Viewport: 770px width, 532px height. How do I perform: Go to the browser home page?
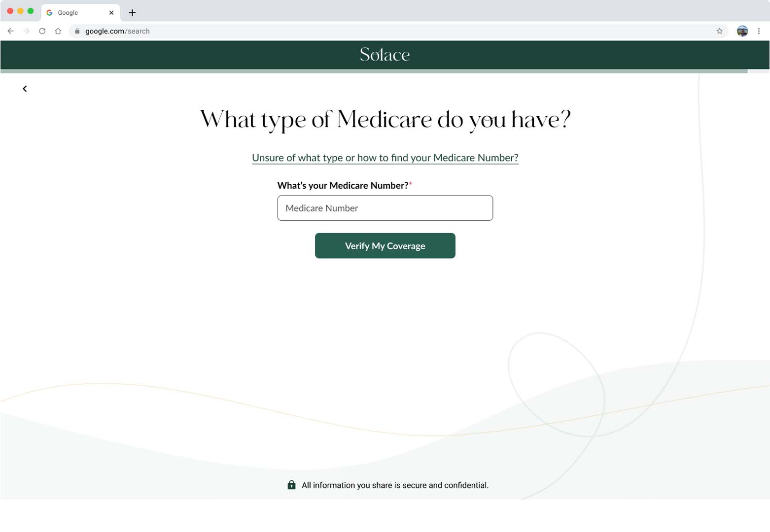pyautogui.click(x=58, y=31)
